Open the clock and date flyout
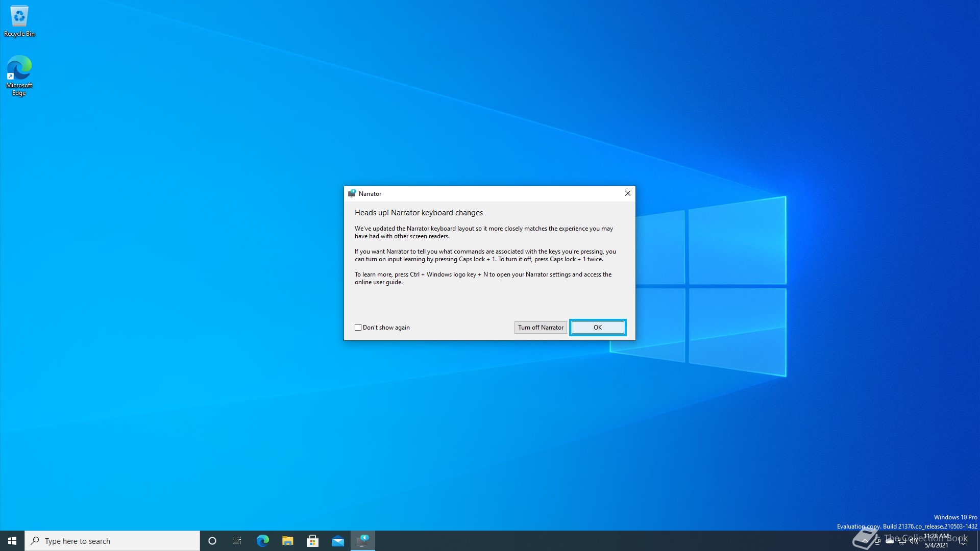 pyautogui.click(x=937, y=541)
